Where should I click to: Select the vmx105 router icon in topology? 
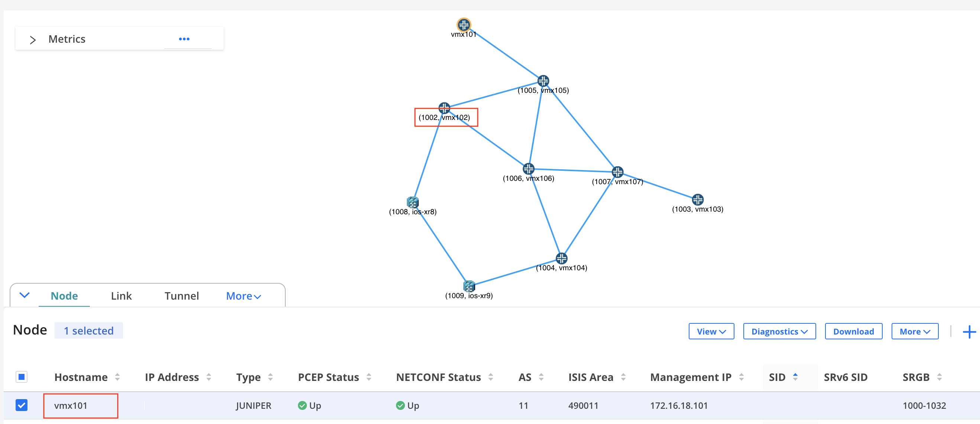[x=543, y=81]
